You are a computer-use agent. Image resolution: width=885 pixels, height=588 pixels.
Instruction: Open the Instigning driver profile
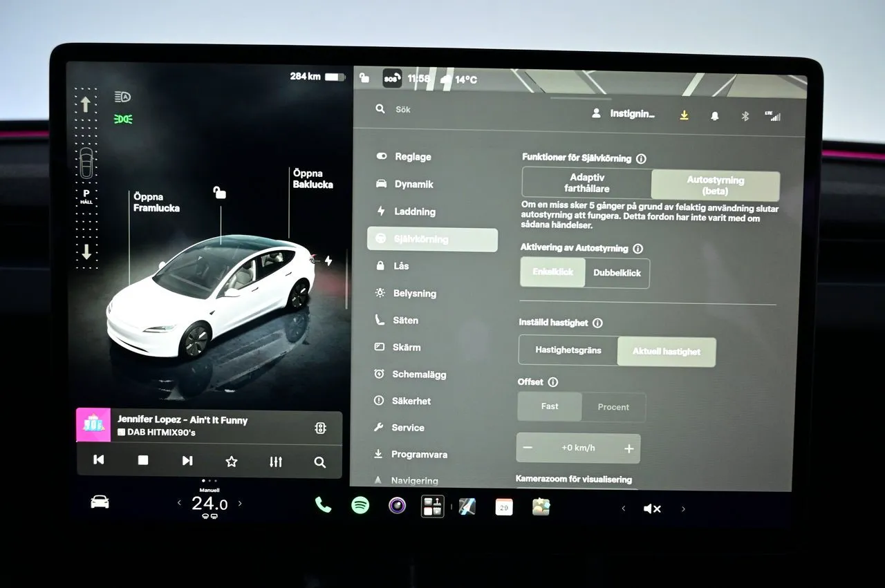coord(624,114)
